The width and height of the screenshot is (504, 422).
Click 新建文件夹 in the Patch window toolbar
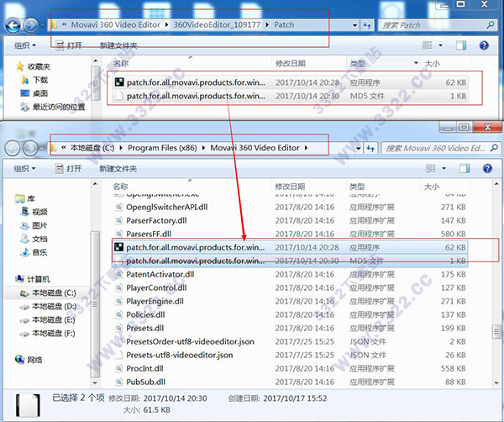[x=118, y=45]
